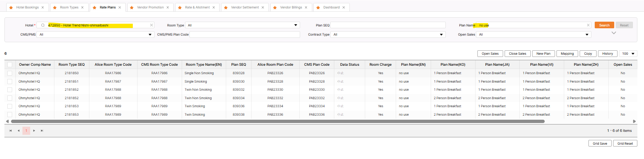Switch to the Vendor Settlement tab

click(245, 7)
